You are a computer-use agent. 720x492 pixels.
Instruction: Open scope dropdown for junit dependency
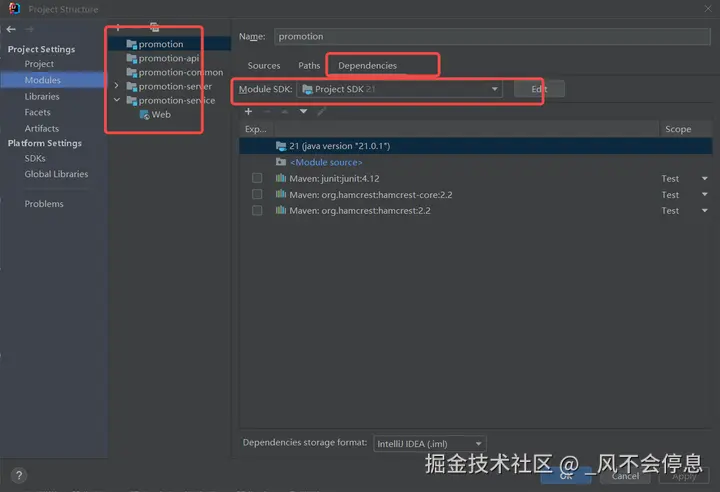704,178
